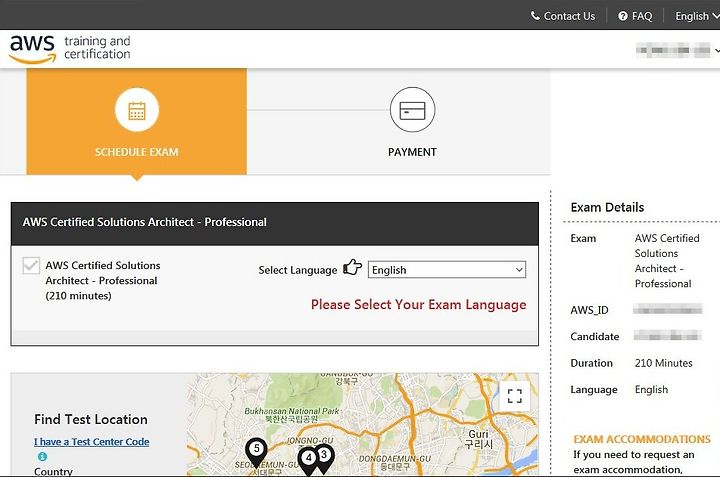
Task: Click the FAQ question mark icon
Action: pyautogui.click(x=623, y=16)
